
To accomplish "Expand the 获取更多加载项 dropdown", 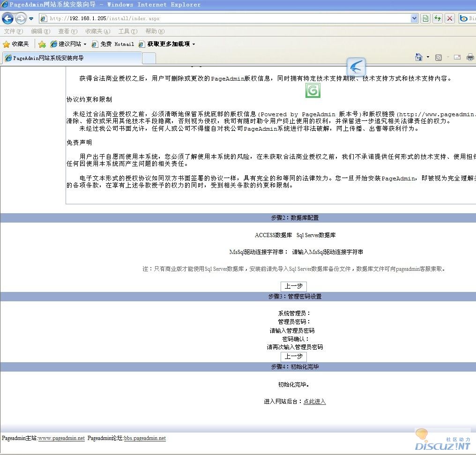I will 171,44.
